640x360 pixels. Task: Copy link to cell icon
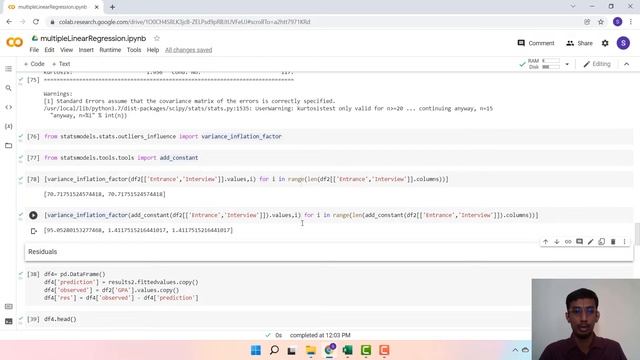coord(568,242)
